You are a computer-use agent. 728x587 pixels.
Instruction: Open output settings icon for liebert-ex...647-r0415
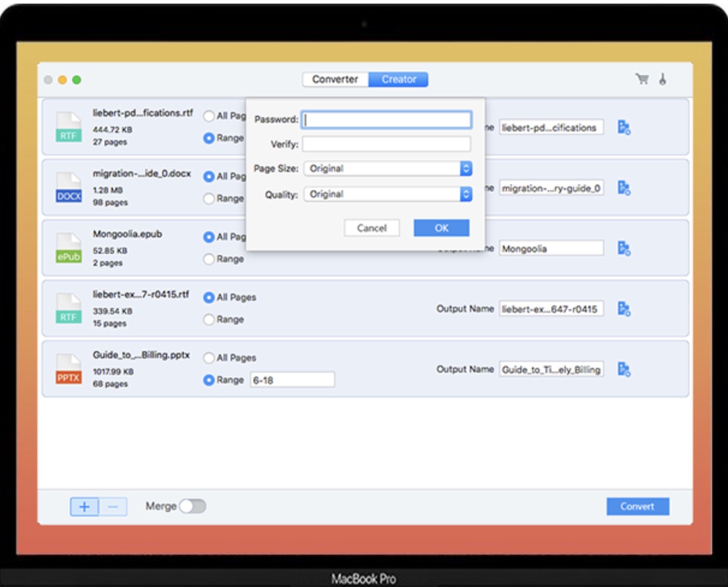[x=624, y=309]
